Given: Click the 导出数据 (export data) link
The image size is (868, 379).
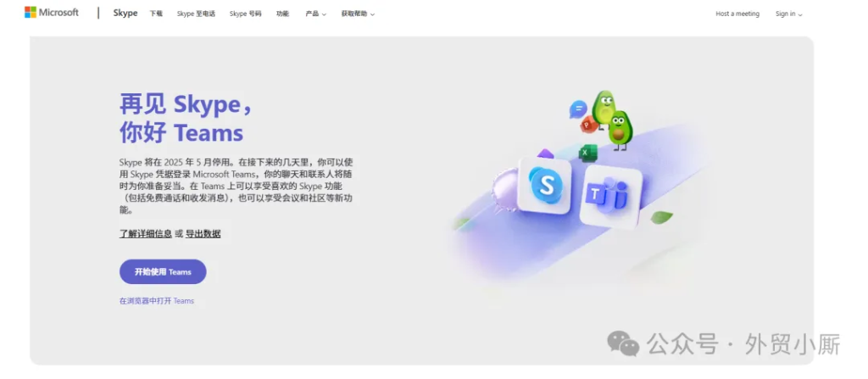Looking at the screenshot, I should [x=203, y=233].
